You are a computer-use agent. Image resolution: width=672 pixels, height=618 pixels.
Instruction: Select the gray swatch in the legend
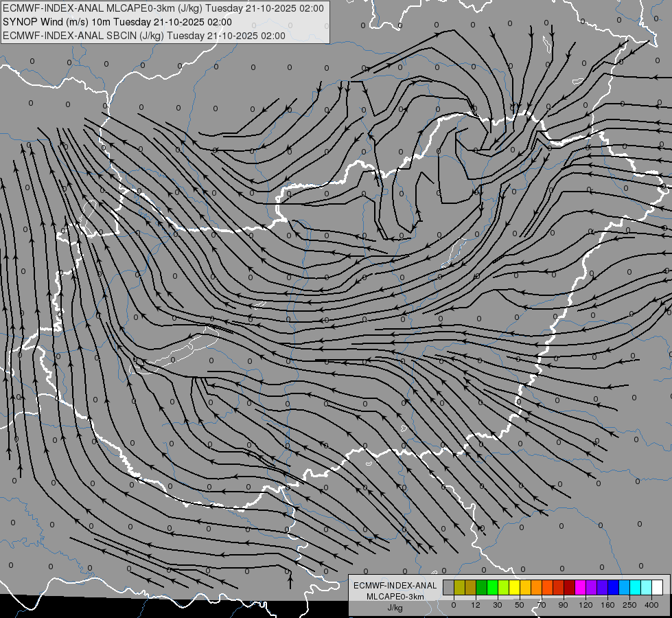coord(449,587)
